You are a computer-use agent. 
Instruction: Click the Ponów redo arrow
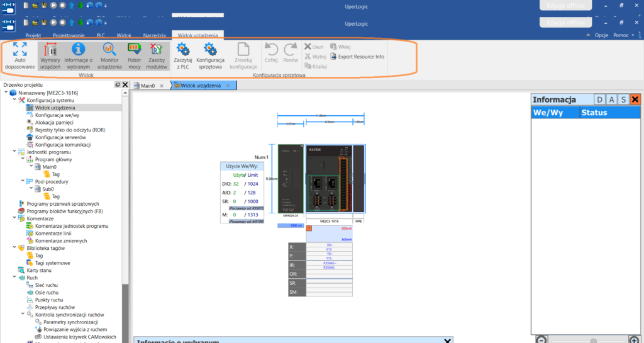tap(291, 49)
